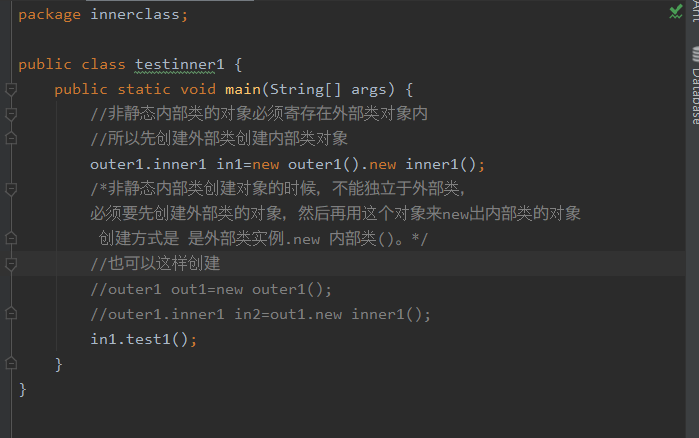Viewport: 699px width, 438px height.
Task: Click the Database stack icon in sidebar
Action: pos(695,54)
